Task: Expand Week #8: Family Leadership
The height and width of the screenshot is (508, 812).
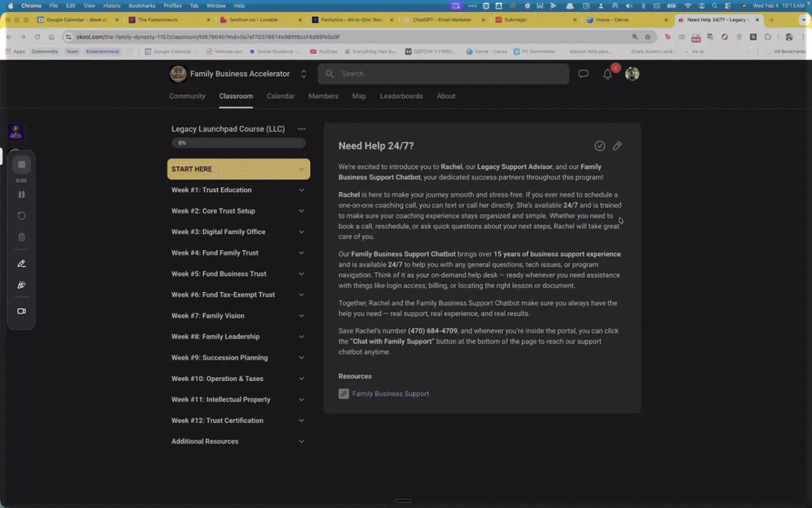Action: point(238,337)
